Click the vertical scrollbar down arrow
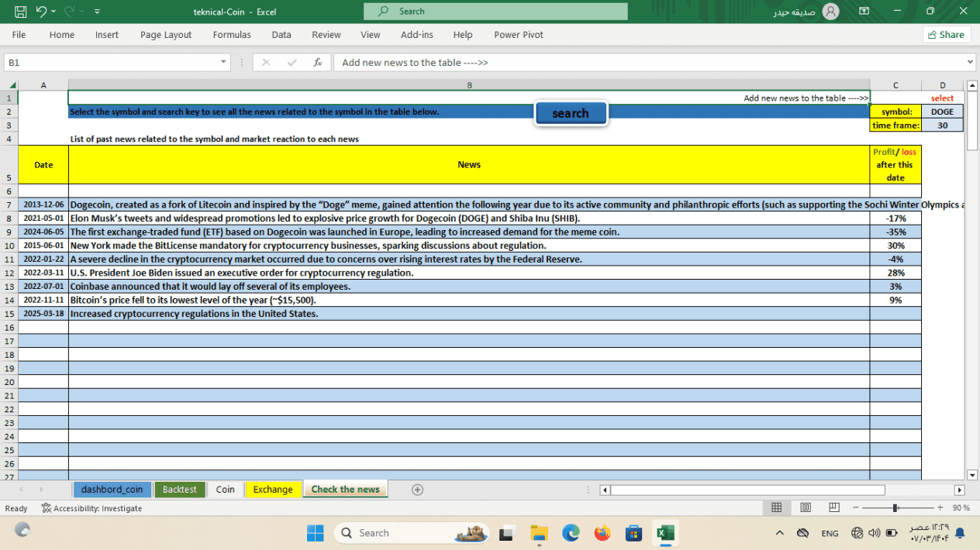 click(972, 474)
